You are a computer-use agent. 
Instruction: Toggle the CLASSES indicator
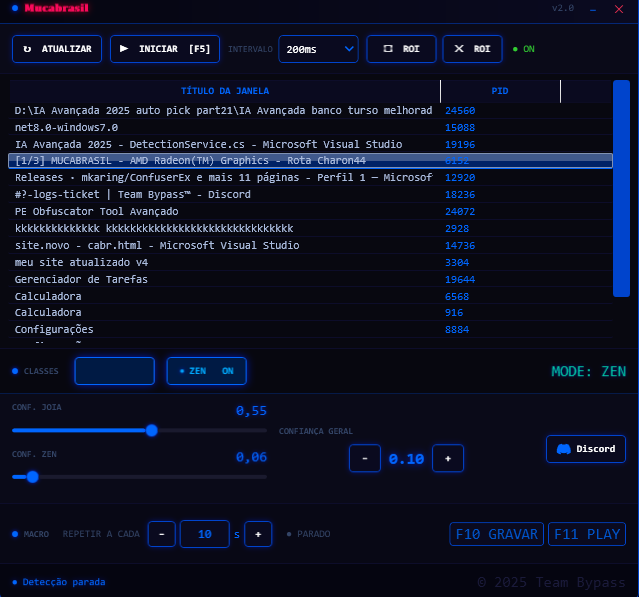coord(15,371)
